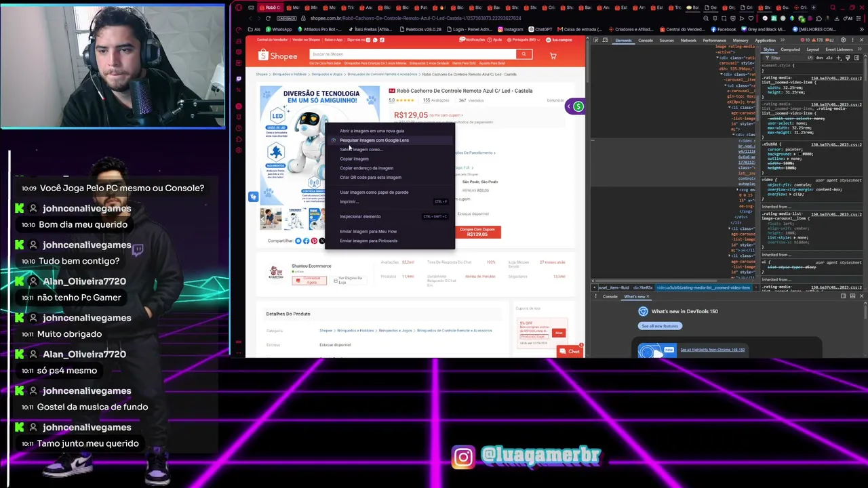The height and width of the screenshot is (488, 868).
Task: Open the Shopee shopping cart
Action: tap(553, 56)
